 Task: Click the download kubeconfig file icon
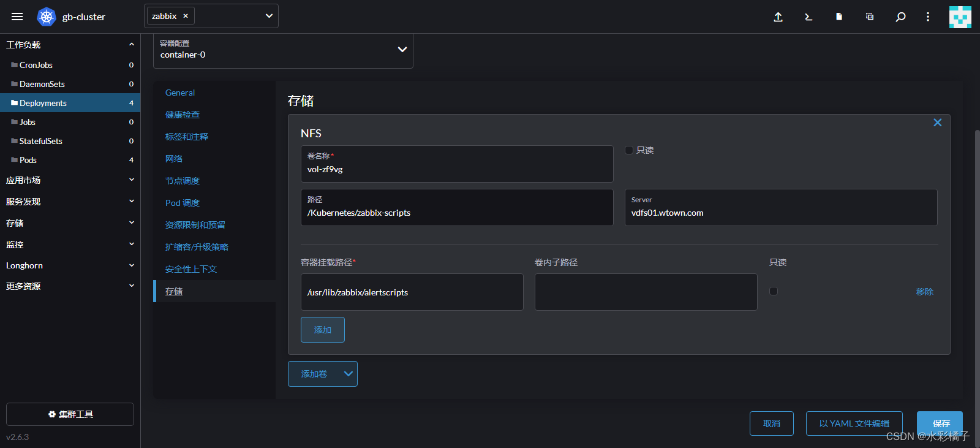839,17
